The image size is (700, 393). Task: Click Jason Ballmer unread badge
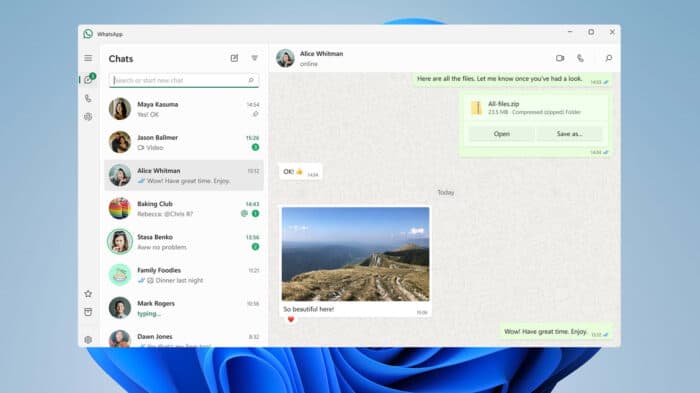coord(255,147)
